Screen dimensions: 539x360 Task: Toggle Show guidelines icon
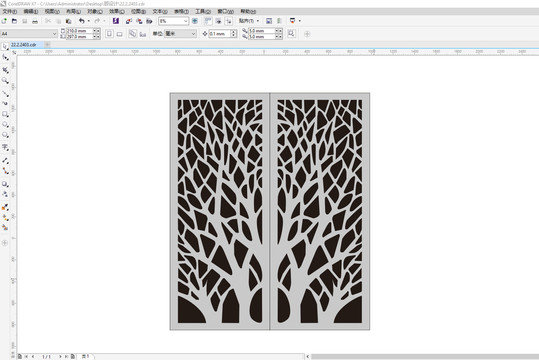[x=229, y=21]
